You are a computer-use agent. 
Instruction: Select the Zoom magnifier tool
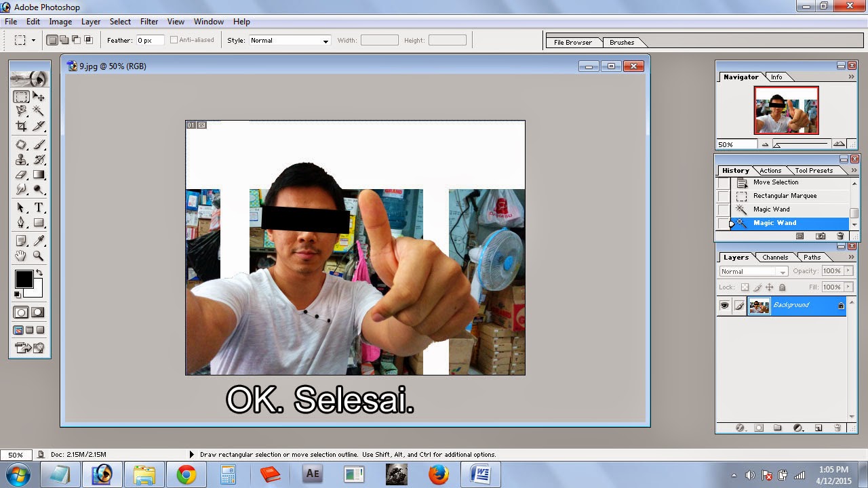39,256
